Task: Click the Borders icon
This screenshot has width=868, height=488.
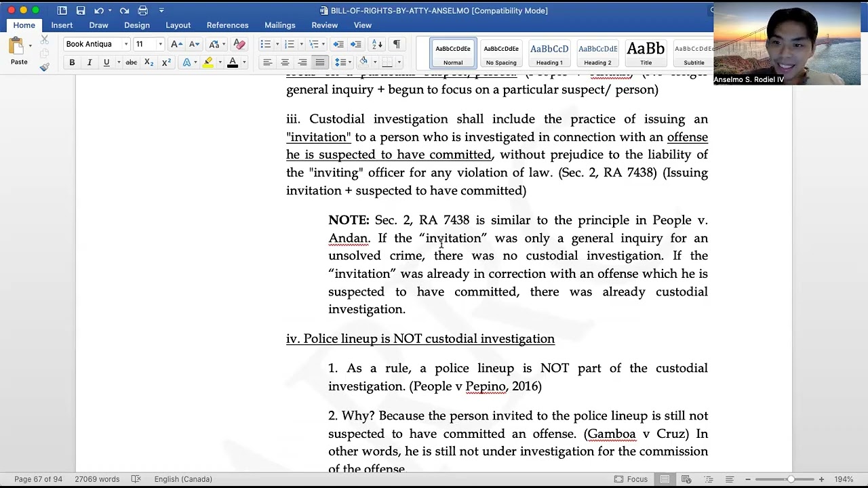Action: tap(387, 62)
